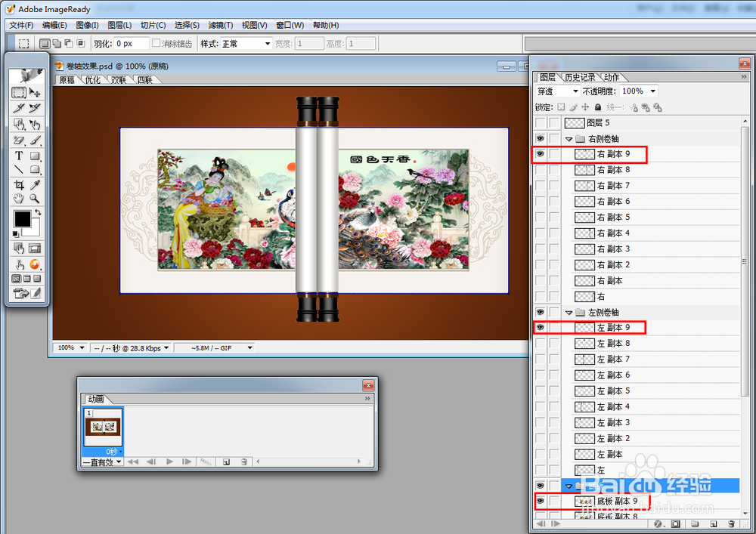
Task: Show the 左 副本 8 layer
Action: pos(540,344)
